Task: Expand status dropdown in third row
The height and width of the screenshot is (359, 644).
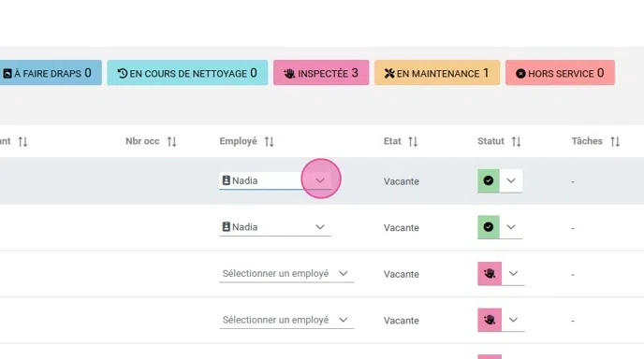Action: (513, 273)
